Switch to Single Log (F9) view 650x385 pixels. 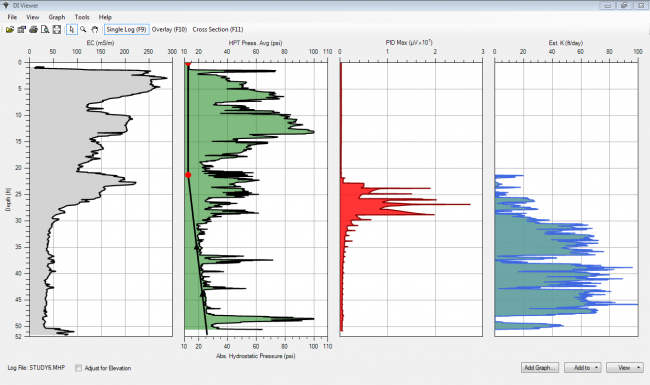126,29
